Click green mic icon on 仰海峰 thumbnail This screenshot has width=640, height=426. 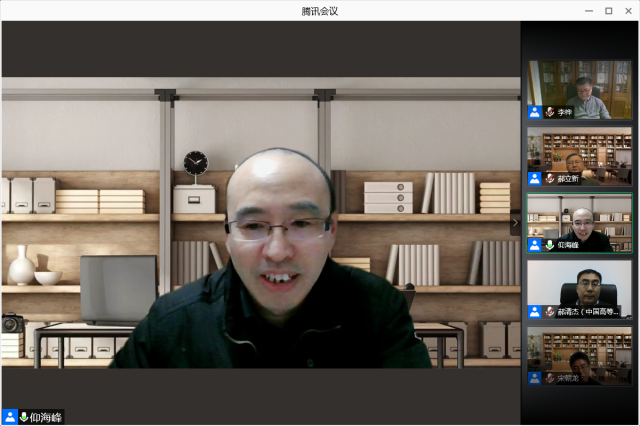pos(549,245)
